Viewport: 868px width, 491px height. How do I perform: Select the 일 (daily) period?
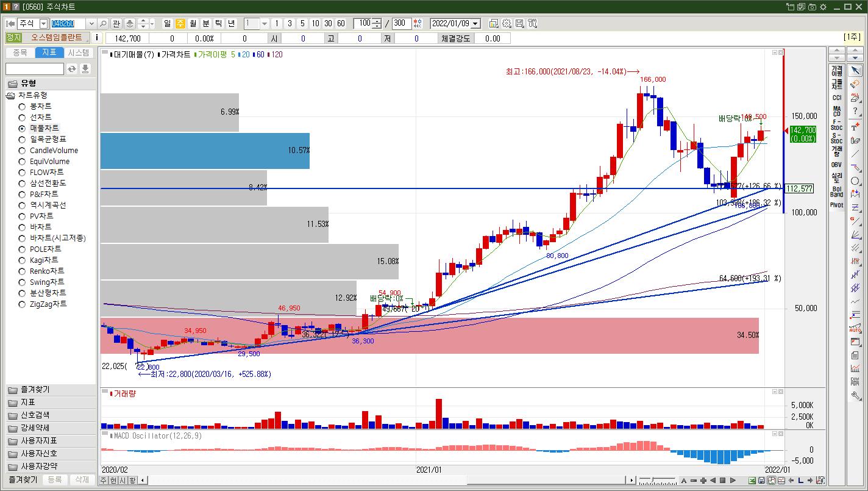pyautogui.click(x=168, y=23)
